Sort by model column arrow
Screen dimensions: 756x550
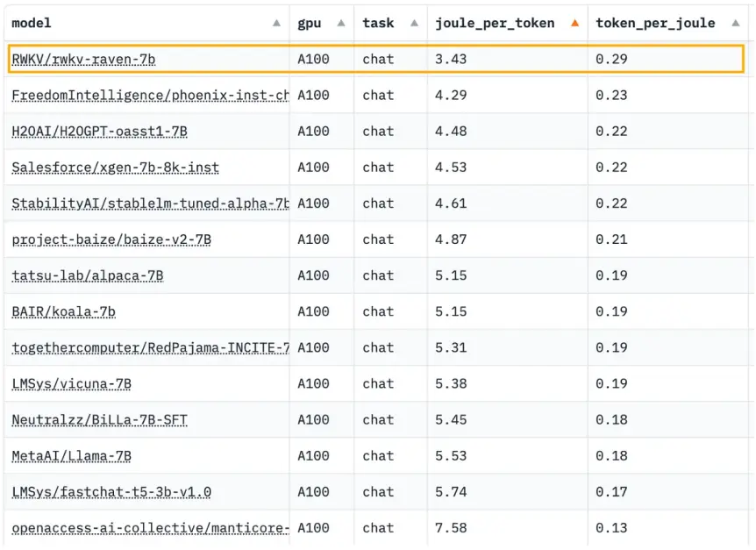pyautogui.click(x=276, y=23)
